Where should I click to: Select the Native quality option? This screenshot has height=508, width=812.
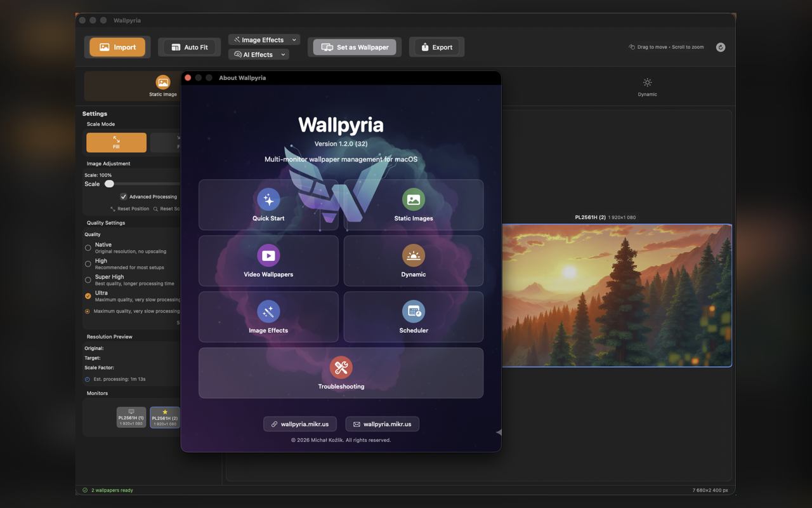point(88,248)
